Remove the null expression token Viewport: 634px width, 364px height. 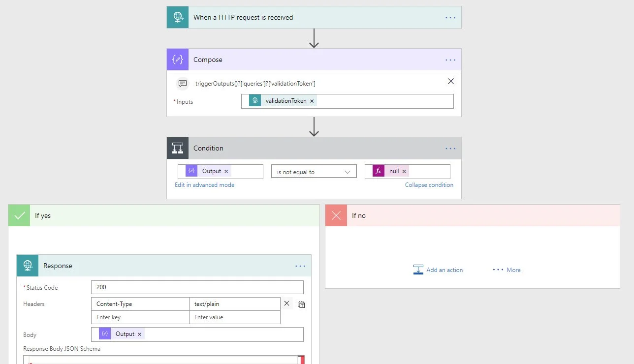404,171
